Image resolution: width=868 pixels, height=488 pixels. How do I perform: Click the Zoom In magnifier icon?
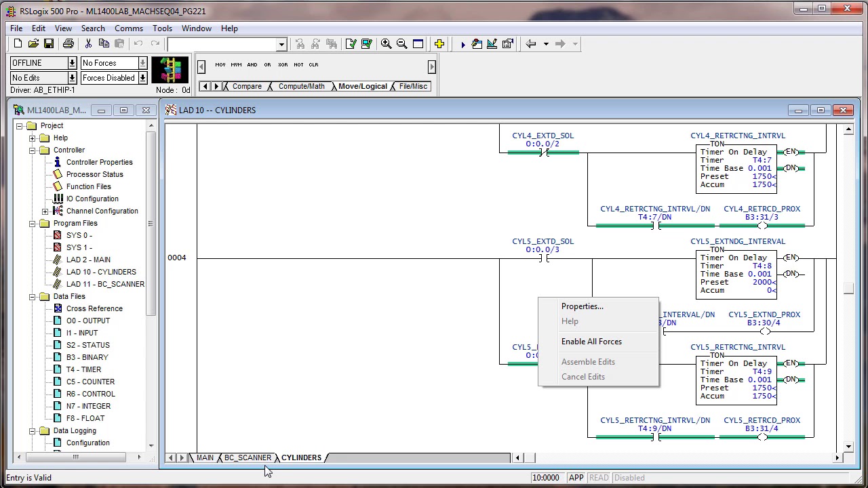(x=386, y=44)
